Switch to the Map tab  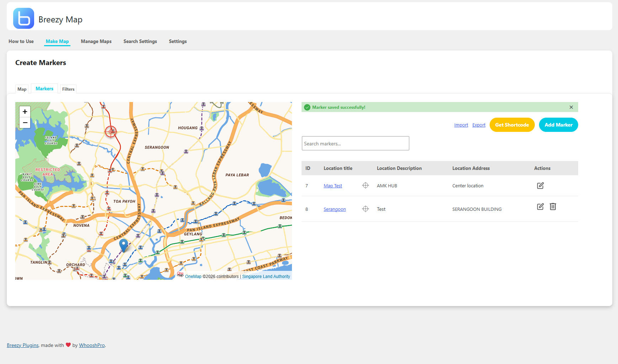[x=22, y=89]
